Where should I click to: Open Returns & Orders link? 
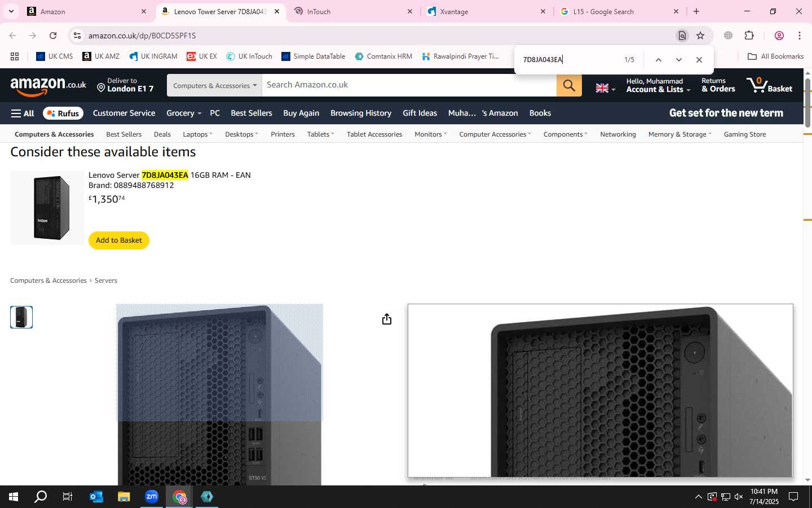718,85
